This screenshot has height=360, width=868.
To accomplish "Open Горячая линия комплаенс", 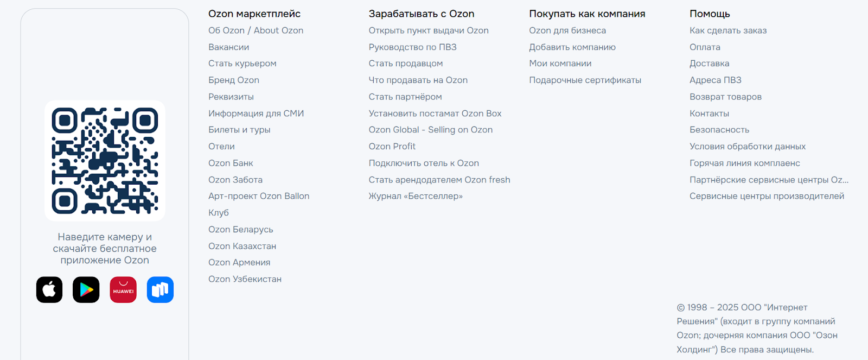I will 744,162.
